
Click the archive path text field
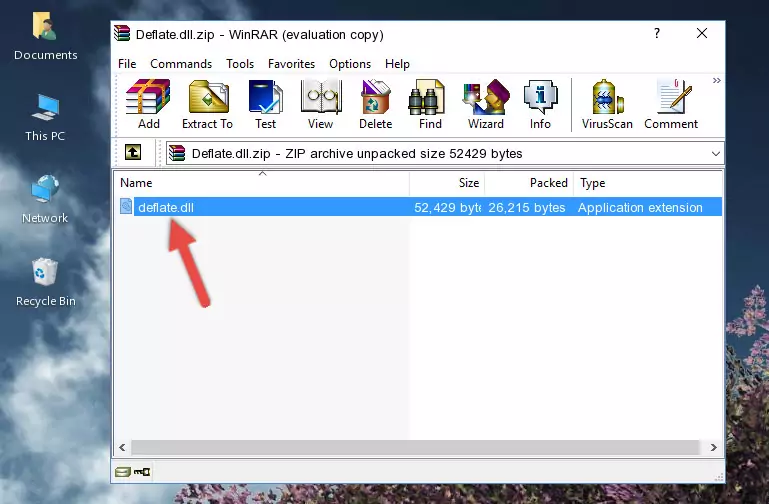[x=444, y=153]
